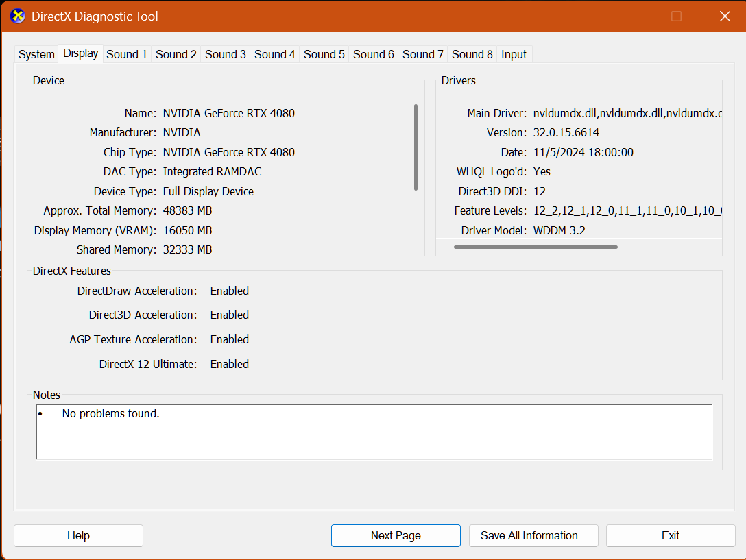This screenshot has height=560, width=746.
Task: Switch to the System tab
Action: point(36,54)
